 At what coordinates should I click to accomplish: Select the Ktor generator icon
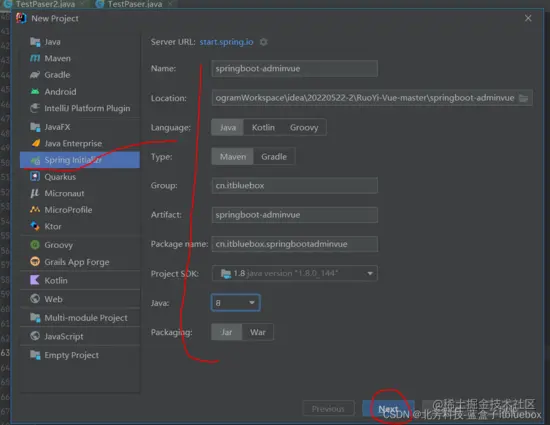coord(35,226)
